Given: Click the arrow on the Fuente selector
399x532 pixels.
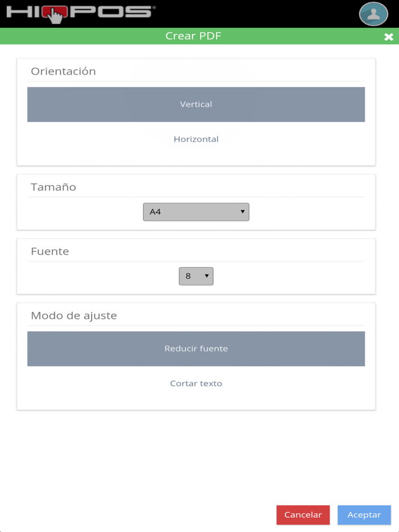Looking at the screenshot, I should click(206, 276).
